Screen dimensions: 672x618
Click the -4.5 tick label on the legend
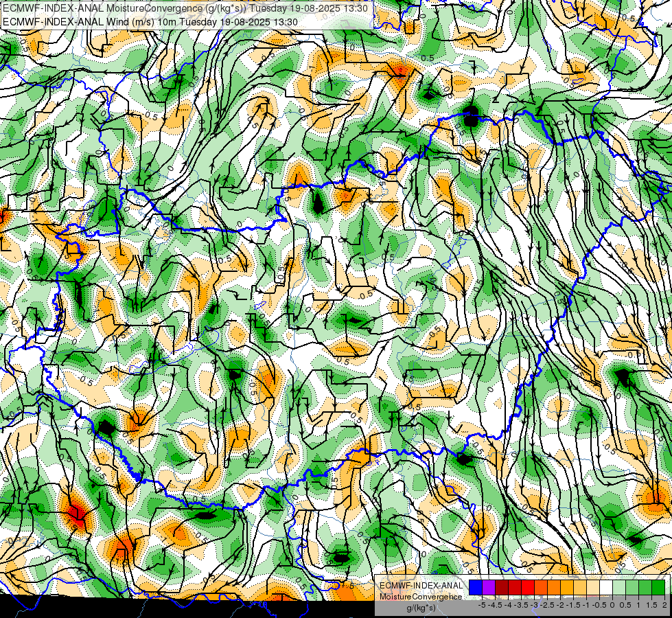(x=496, y=605)
